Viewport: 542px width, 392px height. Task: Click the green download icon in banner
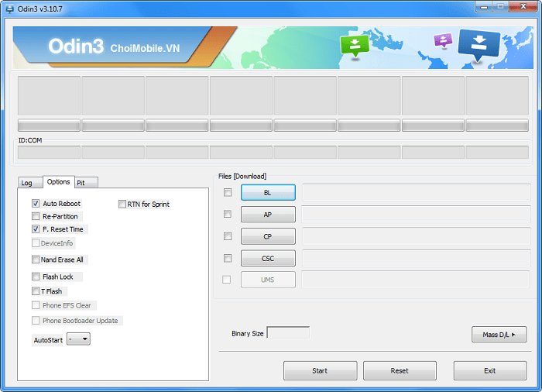[354, 45]
